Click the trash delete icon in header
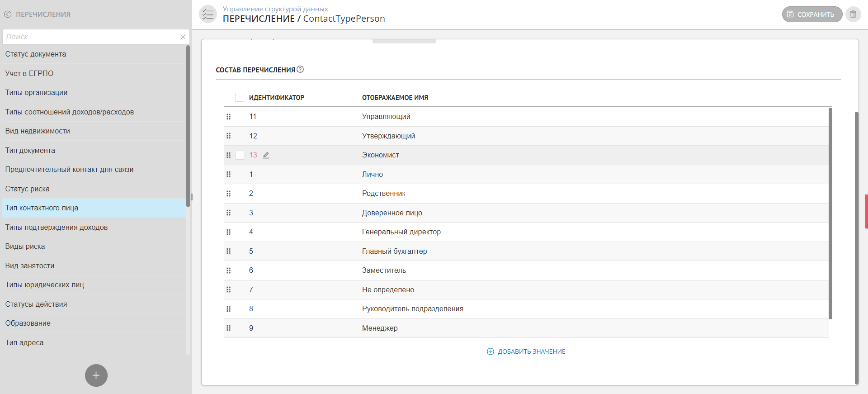This screenshot has width=868, height=394. pos(853,14)
